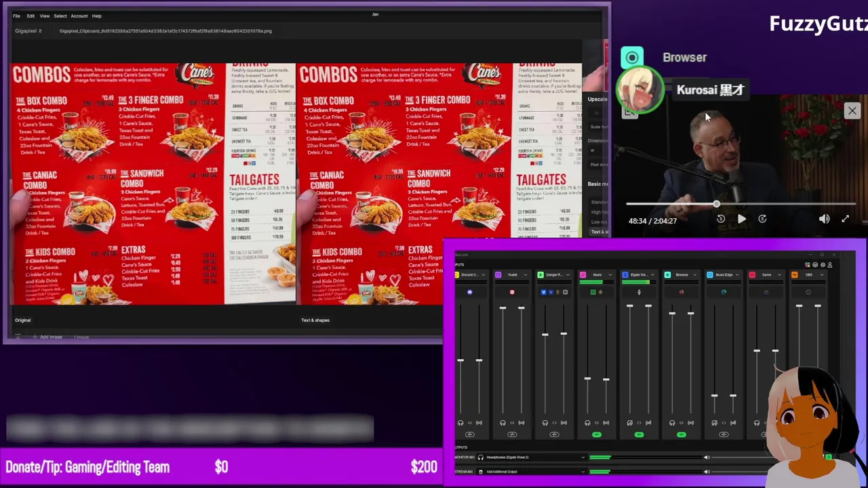Play the paused video

tap(741, 219)
